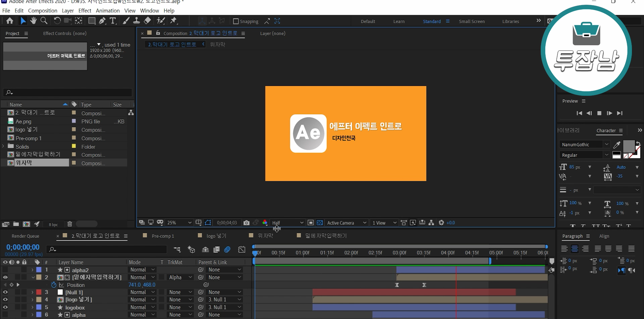The height and width of the screenshot is (319, 644).
Task: Click the center align text icon
Action: [575, 249]
